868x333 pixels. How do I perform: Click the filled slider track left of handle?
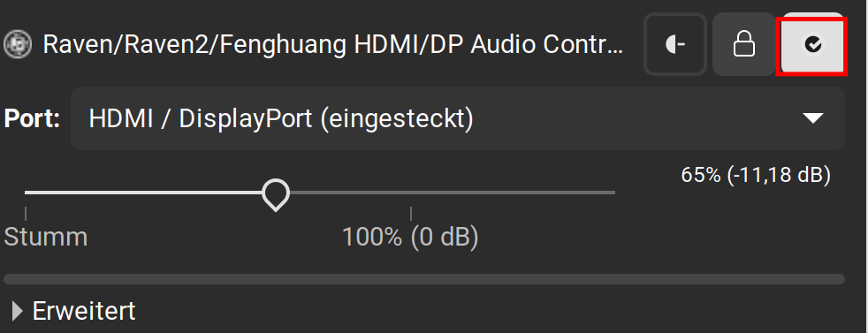point(143,193)
